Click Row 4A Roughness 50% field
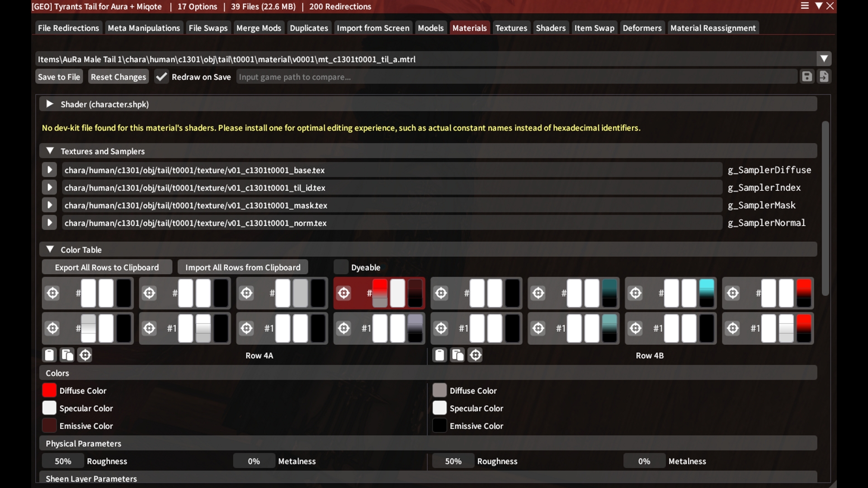868x488 pixels. pos(63,461)
